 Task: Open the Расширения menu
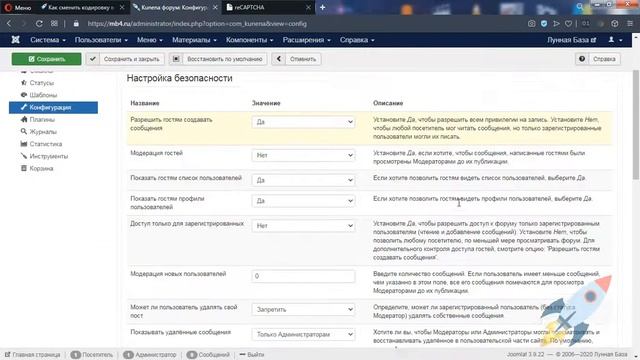pos(307,40)
